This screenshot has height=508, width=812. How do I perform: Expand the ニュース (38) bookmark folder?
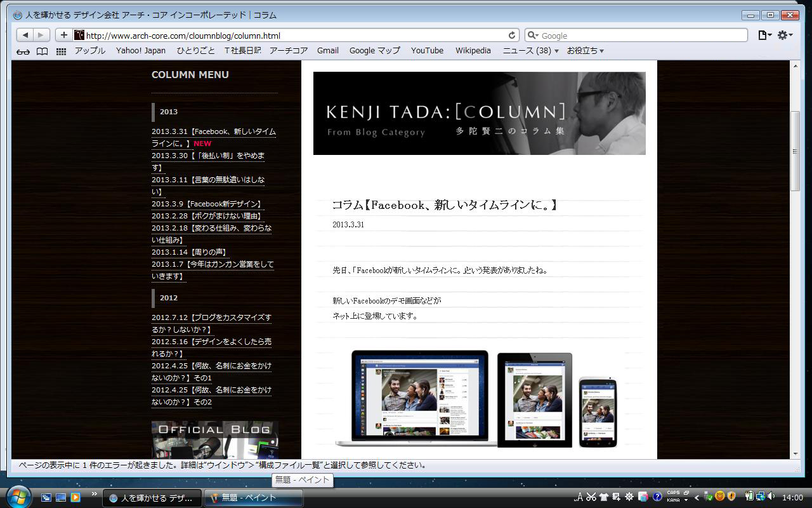531,51
